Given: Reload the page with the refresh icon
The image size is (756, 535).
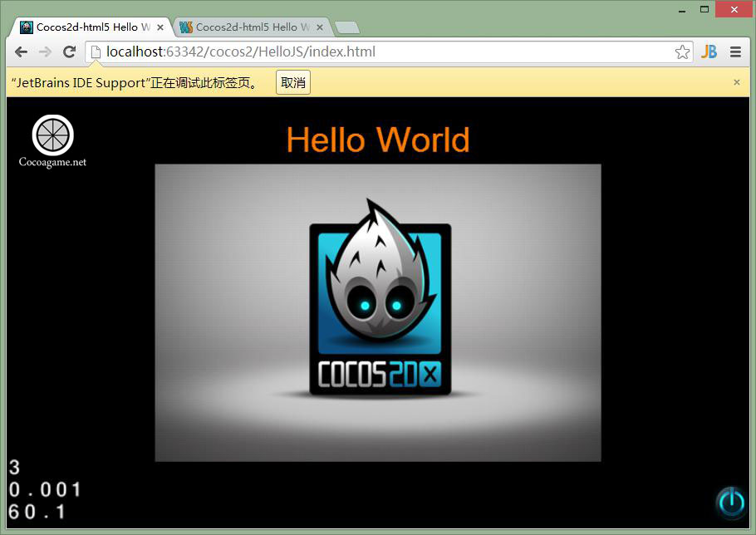Looking at the screenshot, I should (70, 52).
